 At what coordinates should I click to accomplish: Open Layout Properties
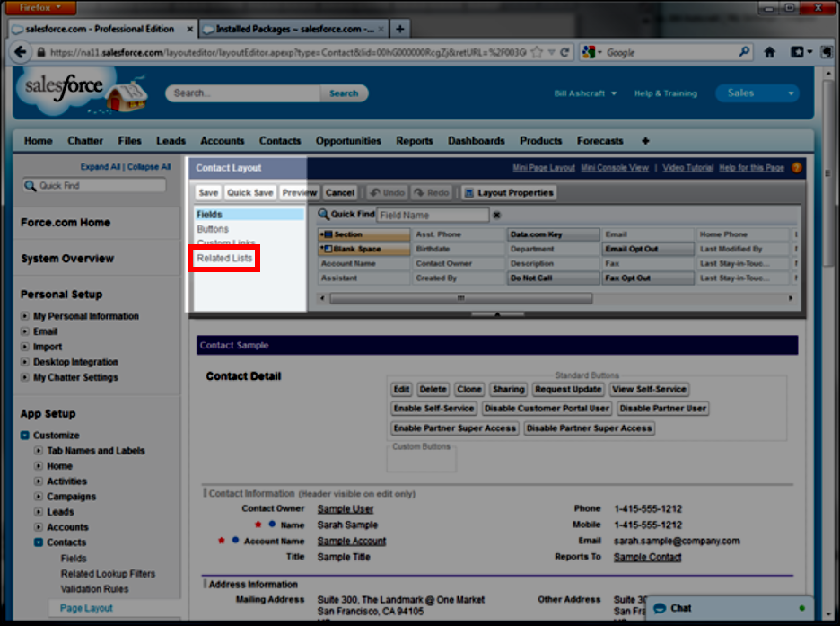tap(509, 192)
